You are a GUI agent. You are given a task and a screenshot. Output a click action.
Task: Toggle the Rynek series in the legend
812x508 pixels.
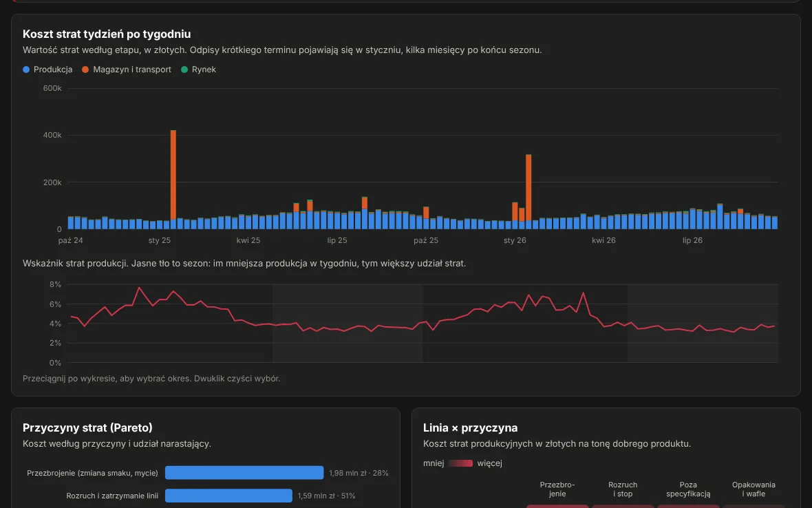click(198, 70)
